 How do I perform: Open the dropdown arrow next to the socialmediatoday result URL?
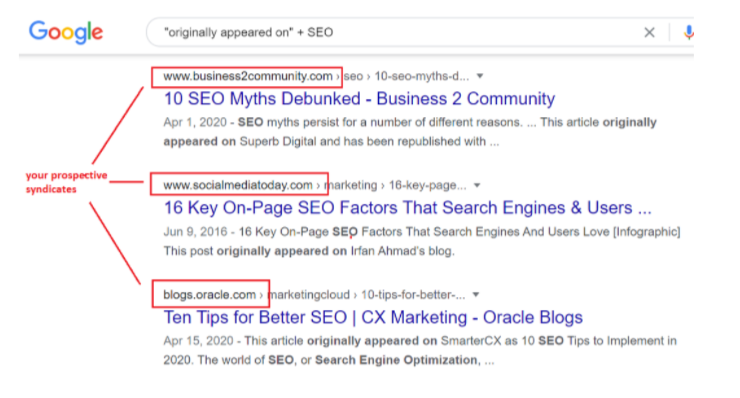477,185
